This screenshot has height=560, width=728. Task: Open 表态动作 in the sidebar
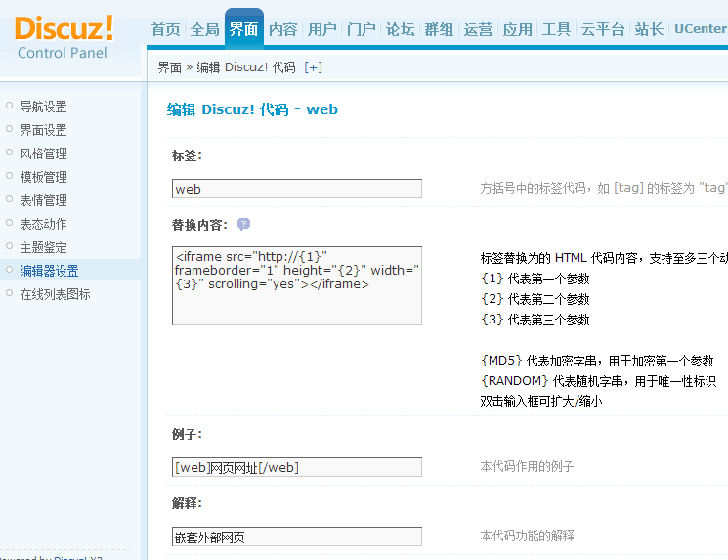(43, 224)
